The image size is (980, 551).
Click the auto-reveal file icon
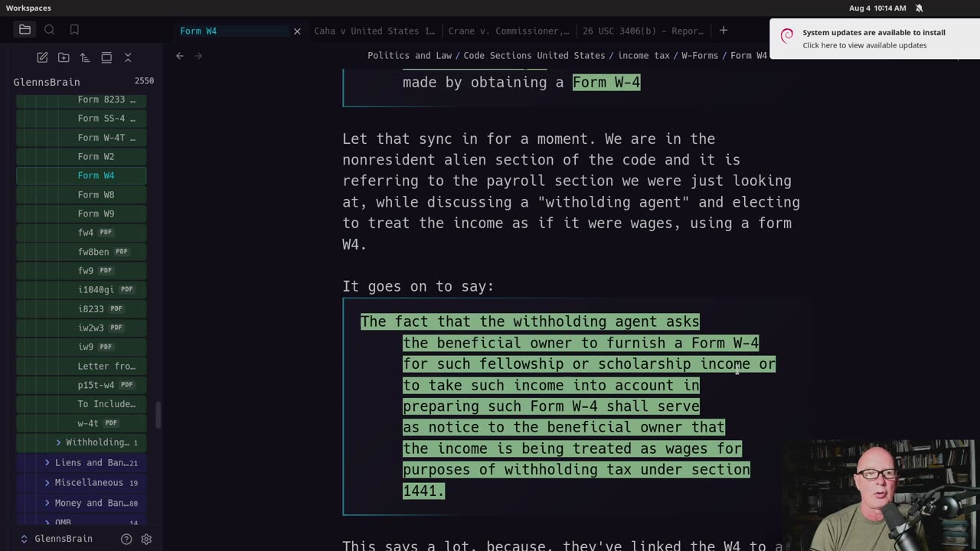pyautogui.click(x=106, y=57)
